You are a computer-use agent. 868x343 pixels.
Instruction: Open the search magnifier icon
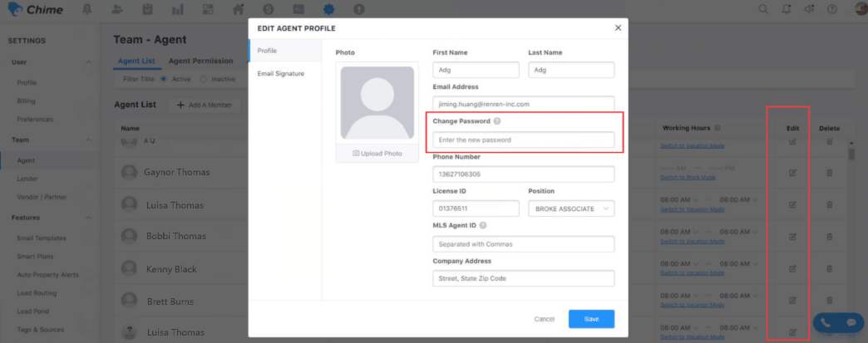[x=763, y=9]
